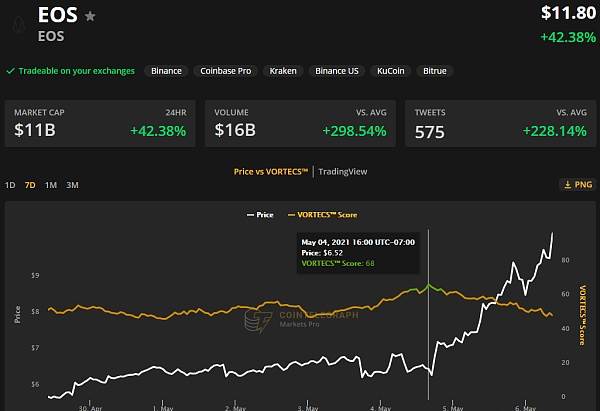The width and height of the screenshot is (600, 411).
Task: Click the $9 label on price axis
Action: [35, 276]
